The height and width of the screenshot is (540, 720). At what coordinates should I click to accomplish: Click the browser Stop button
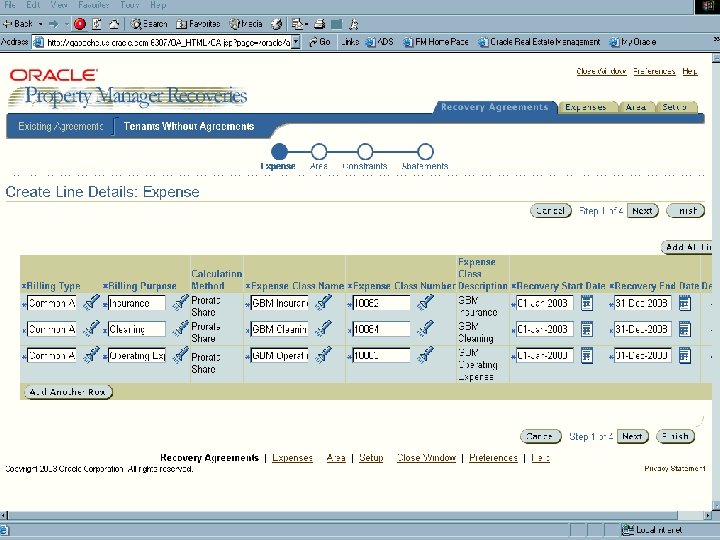[80, 24]
